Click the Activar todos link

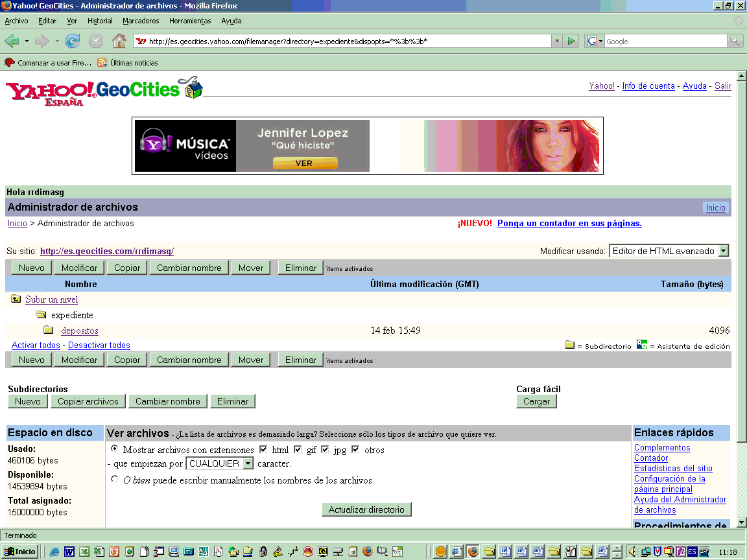point(36,345)
